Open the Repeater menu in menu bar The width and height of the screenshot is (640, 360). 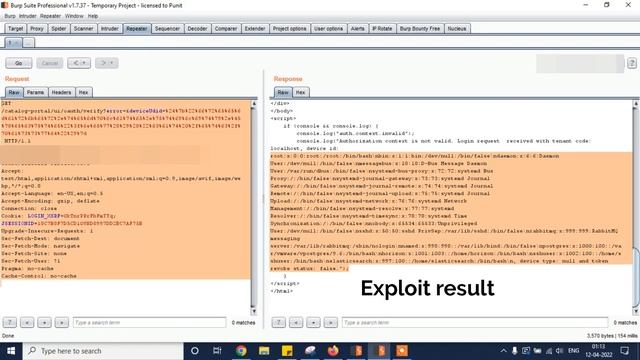[x=50, y=16]
